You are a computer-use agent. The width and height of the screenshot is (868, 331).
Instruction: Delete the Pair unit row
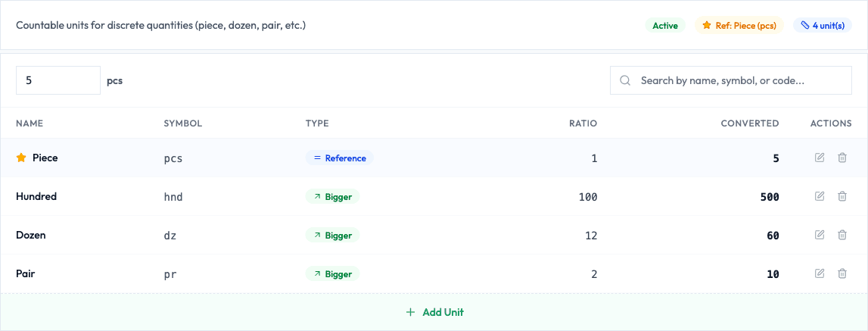(842, 273)
